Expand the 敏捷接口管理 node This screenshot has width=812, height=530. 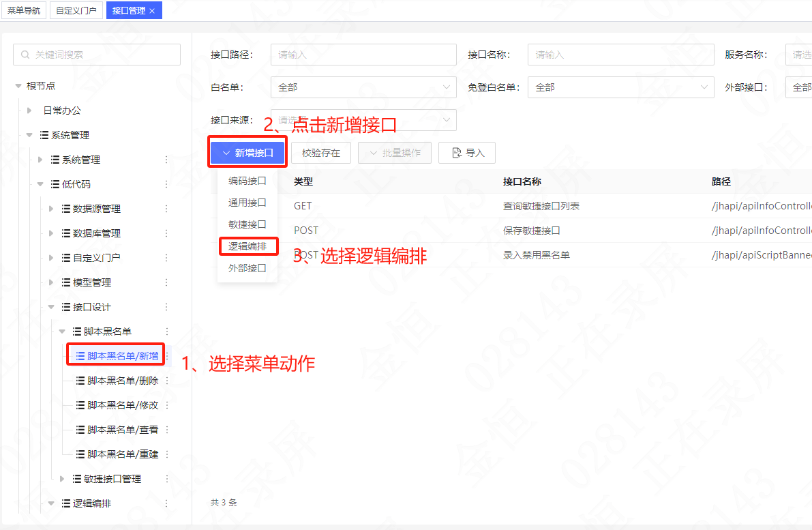tap(62, 479)
